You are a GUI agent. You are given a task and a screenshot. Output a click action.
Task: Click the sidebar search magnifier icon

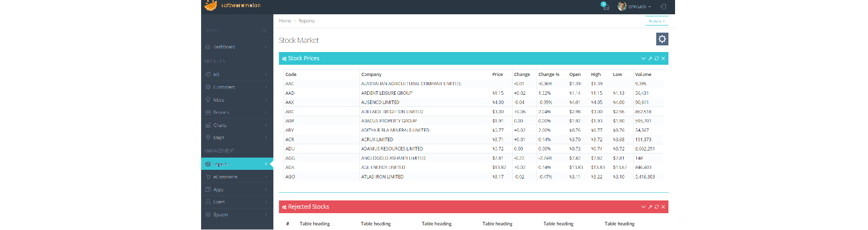pyautogui.click(x=264, y=31)
